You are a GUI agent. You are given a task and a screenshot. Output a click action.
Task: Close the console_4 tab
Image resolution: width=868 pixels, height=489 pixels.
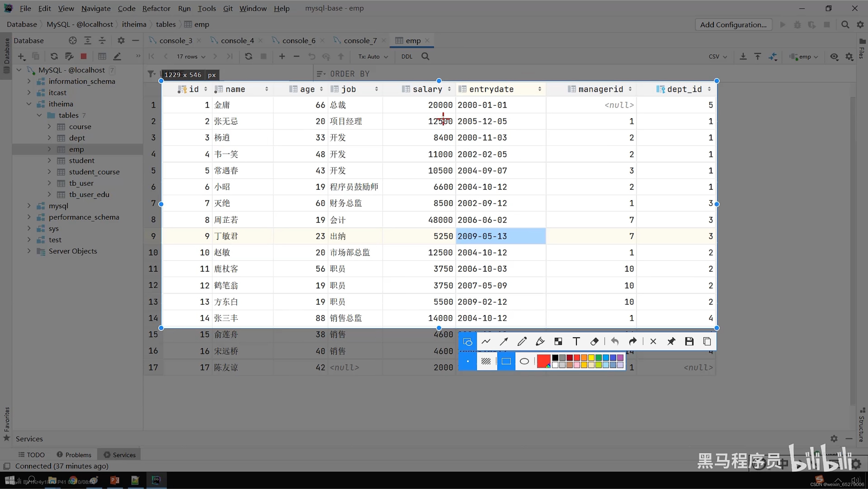[x=260, y=40]
